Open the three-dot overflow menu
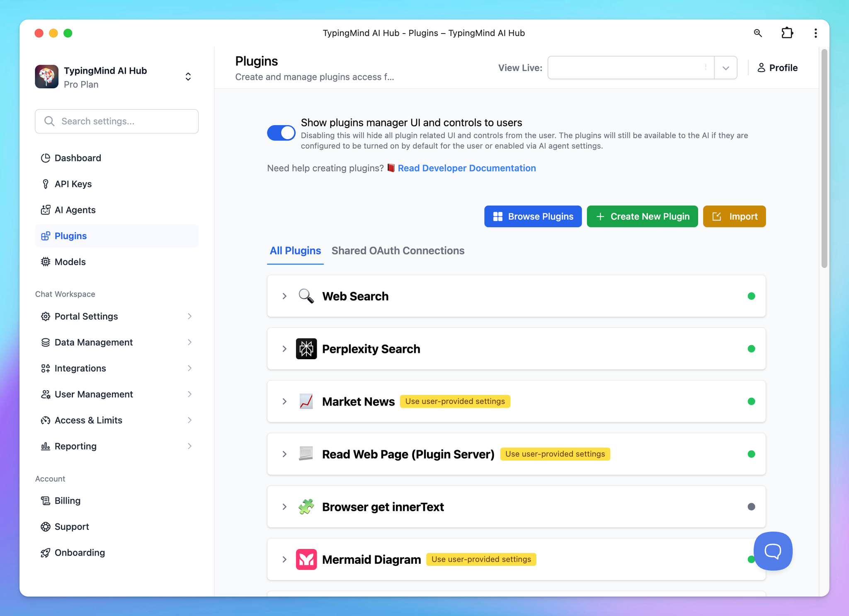This screenshot has width=849, height=616. click(x=815, y=33)
